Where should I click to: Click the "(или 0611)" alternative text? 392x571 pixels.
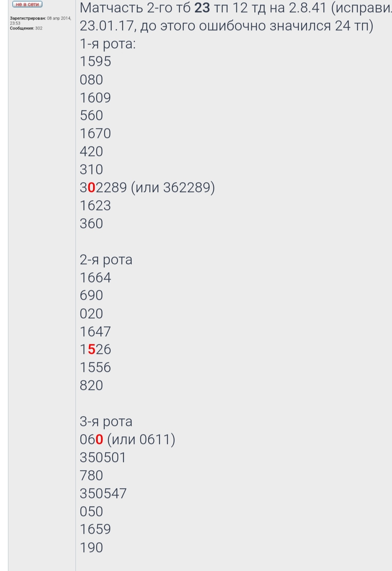coord(141,439)
